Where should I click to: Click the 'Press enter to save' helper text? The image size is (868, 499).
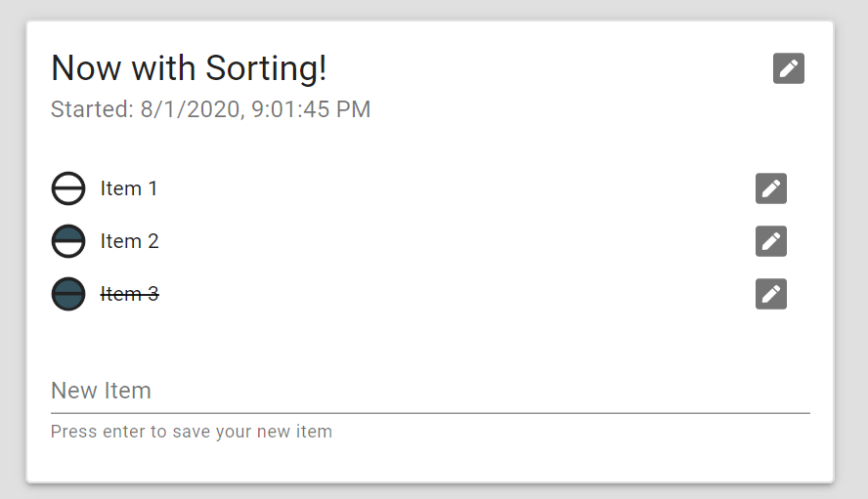(191, 432)
